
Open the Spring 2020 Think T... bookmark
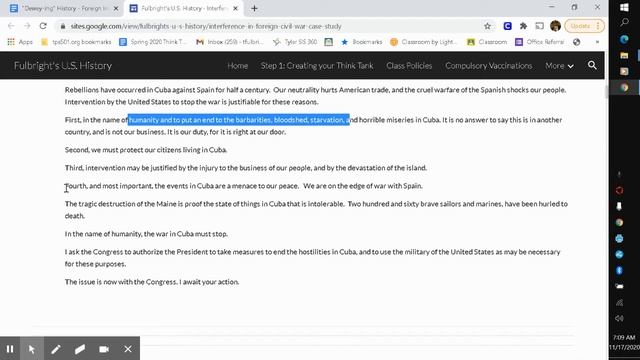pyautogui.click(x=153, y=42)
